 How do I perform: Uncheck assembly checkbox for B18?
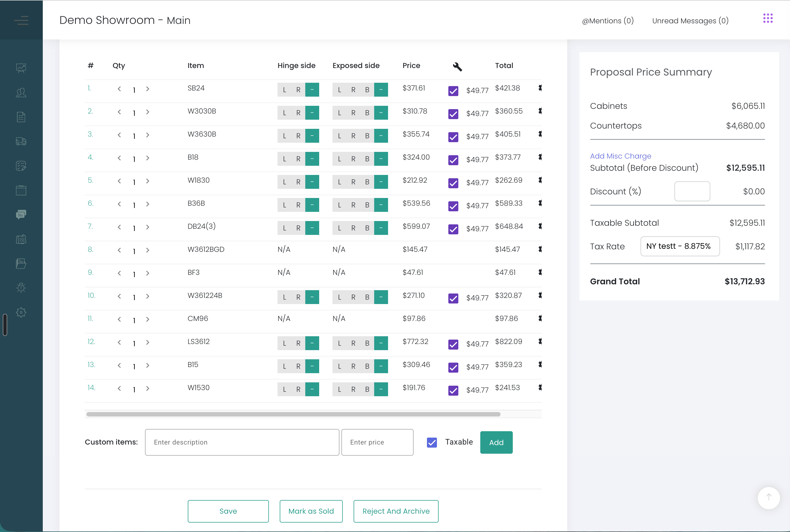pyautogui.click(x=453, y=160)
